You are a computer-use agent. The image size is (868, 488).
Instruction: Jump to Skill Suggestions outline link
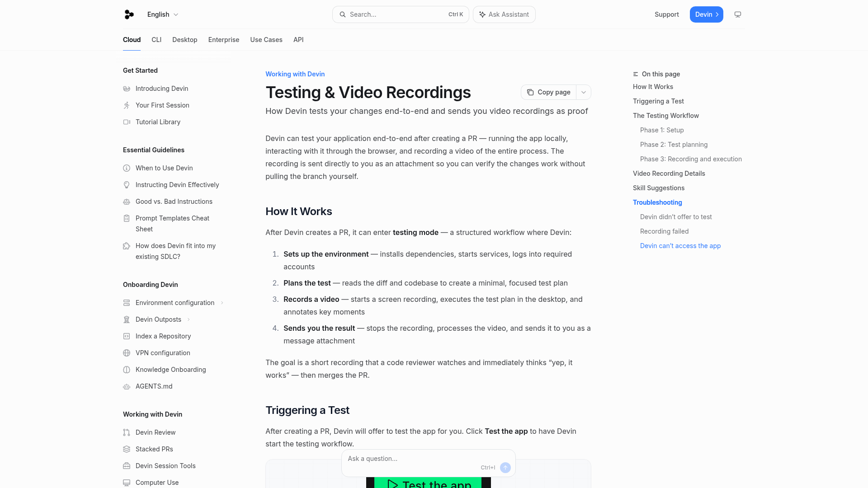(x=659, y=188)
